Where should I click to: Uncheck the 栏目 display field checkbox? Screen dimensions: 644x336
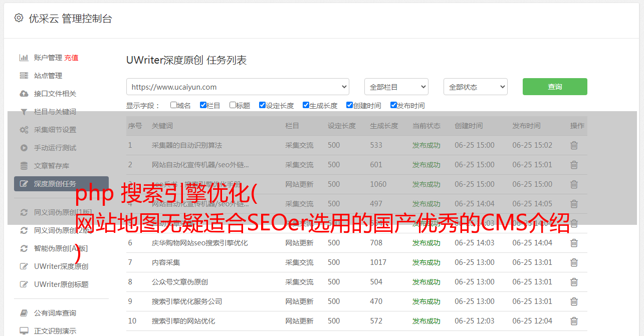click(203, 105)
